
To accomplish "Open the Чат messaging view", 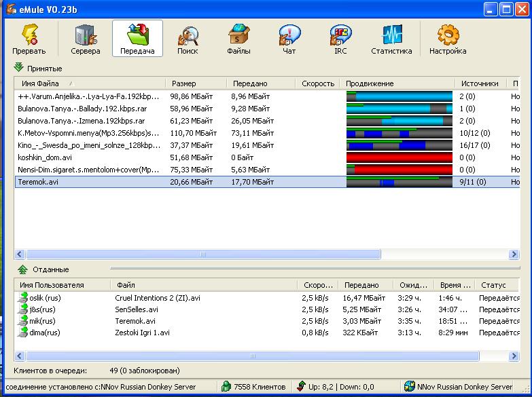I will [x=289, y=39].
